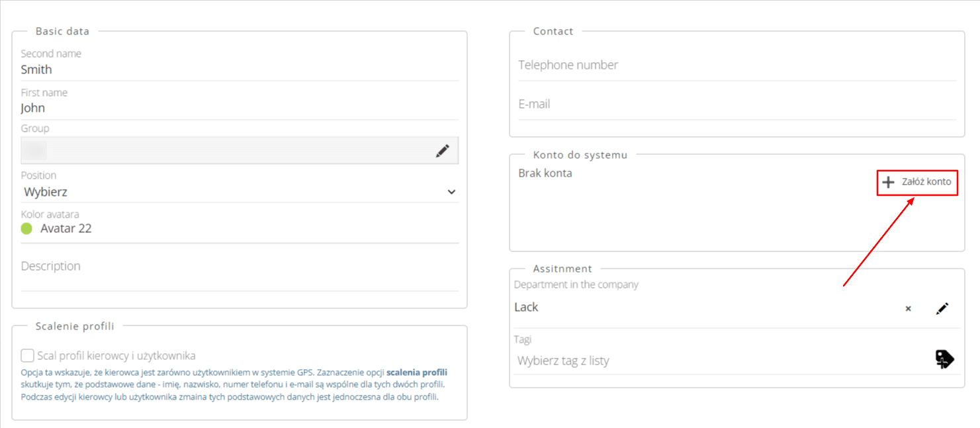This screenshot has height=428, width=980.
Task: Open the tag picker icon beside Tagi
Action: coord(944,359)
